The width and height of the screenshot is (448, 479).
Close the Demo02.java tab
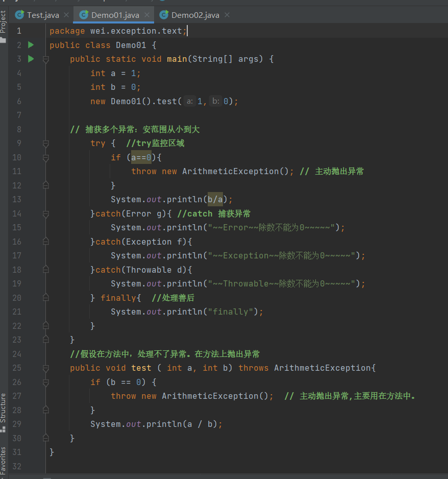[x=227, y=15]
